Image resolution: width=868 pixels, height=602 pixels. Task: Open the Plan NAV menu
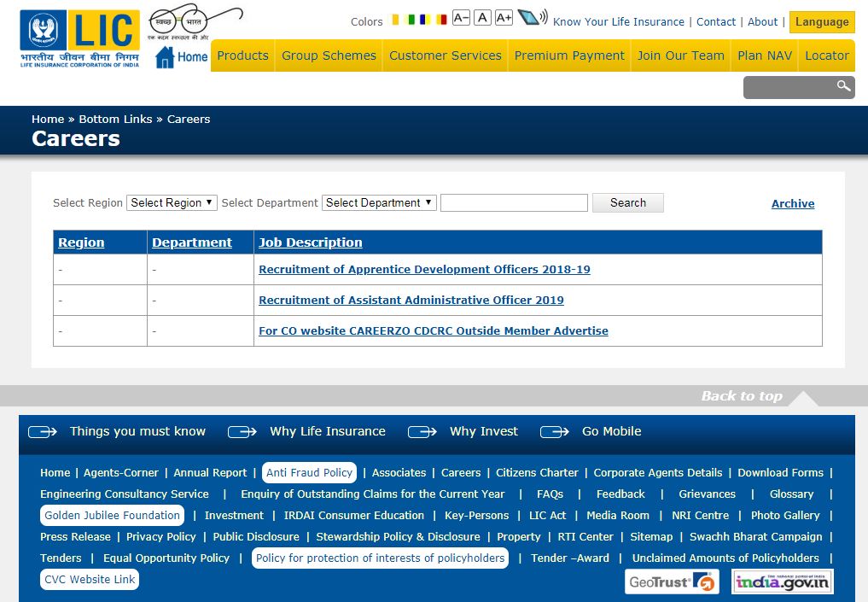pyautogui.click(x=765, y=56)
